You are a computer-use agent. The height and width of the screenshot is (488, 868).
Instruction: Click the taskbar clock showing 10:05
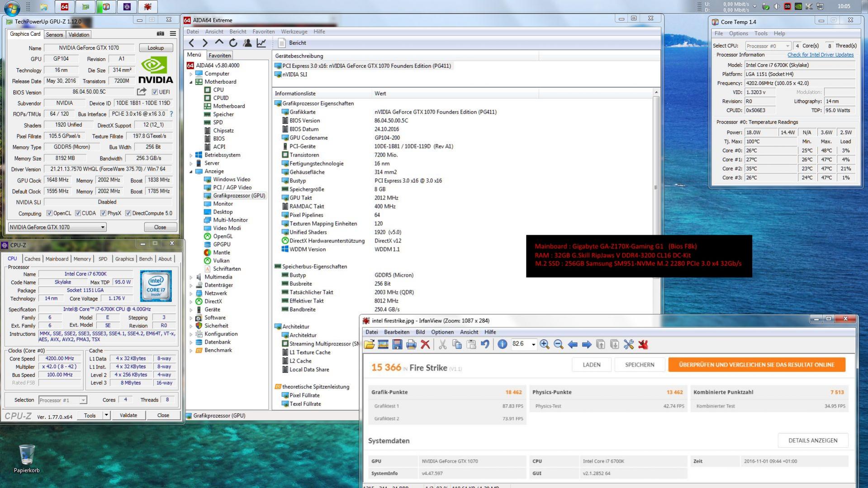click(x=844, y=6)
